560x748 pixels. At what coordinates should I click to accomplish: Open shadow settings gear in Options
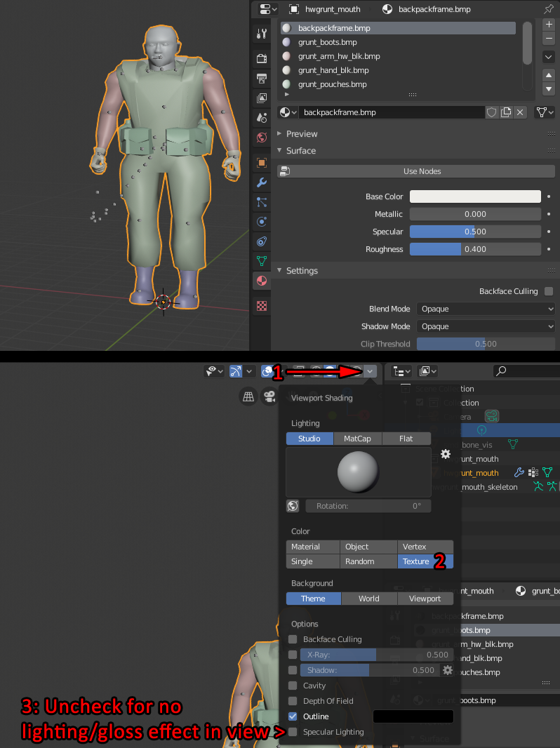448,670
